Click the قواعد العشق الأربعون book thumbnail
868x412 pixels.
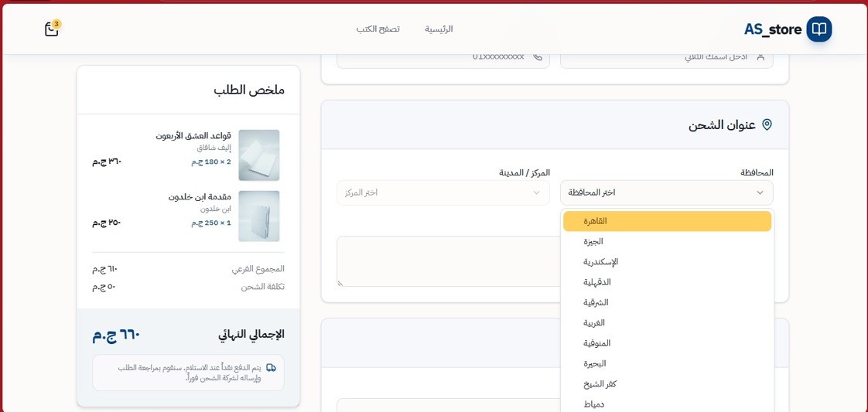[x=259, y=155]
